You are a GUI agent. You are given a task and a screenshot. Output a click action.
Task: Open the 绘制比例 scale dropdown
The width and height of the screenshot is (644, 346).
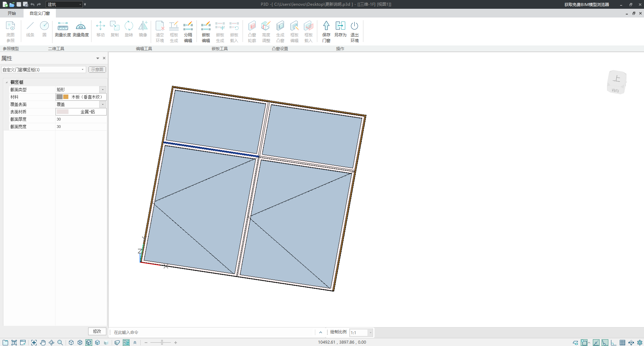370,333
